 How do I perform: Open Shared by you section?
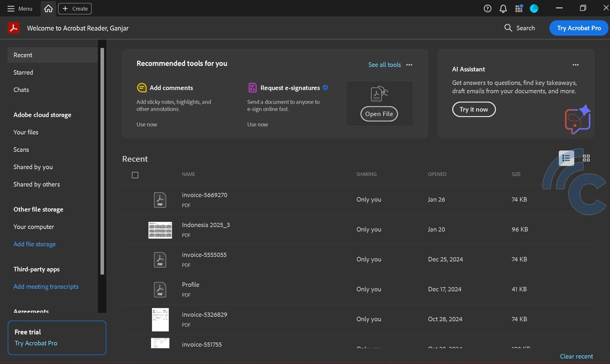[x=33, y=167]
